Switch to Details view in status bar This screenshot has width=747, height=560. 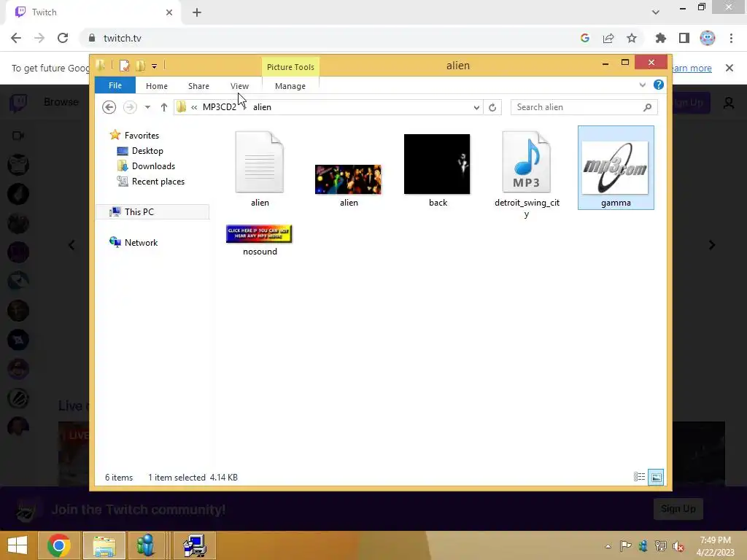[x=639, y=477]
